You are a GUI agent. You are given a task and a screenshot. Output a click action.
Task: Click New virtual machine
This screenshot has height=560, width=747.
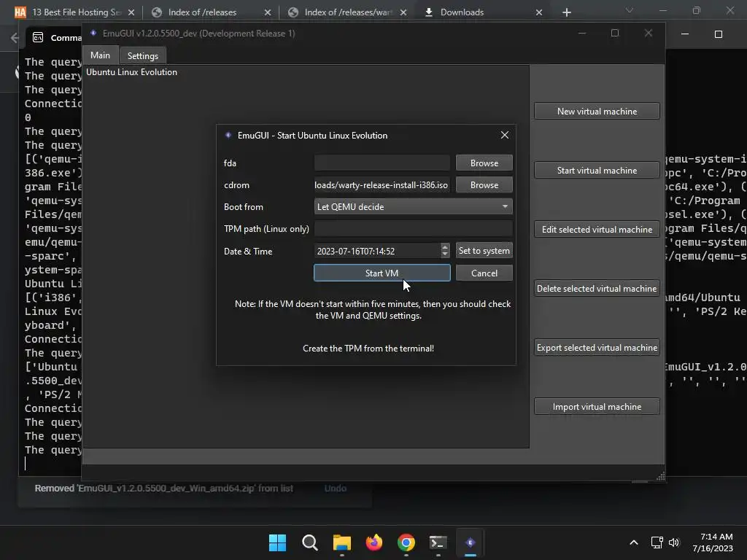click(597, 111)
